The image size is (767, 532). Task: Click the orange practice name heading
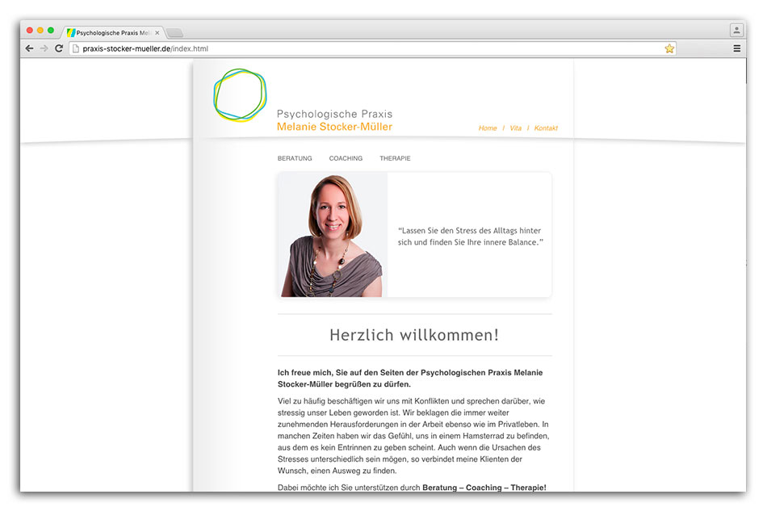[334, 127]
